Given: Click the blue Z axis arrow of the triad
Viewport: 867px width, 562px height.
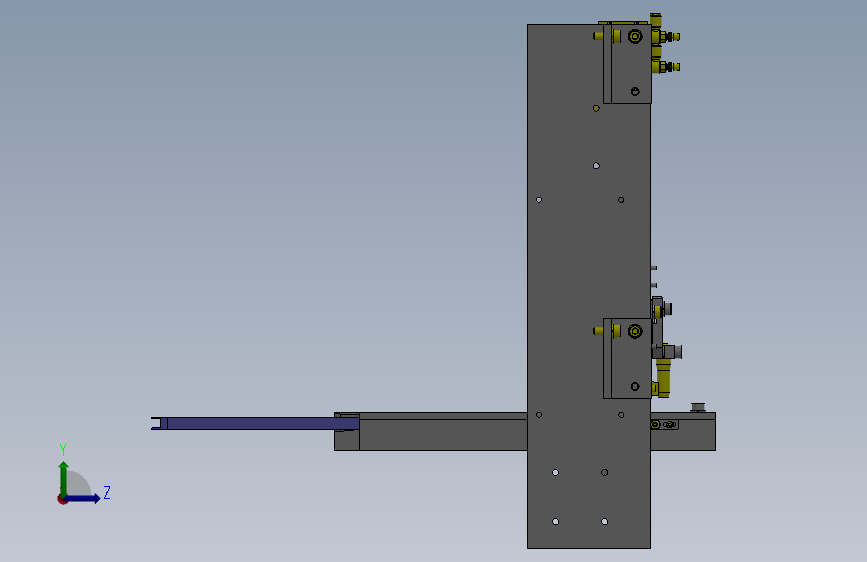Looking at the screenshot, I should pos(83,498).
